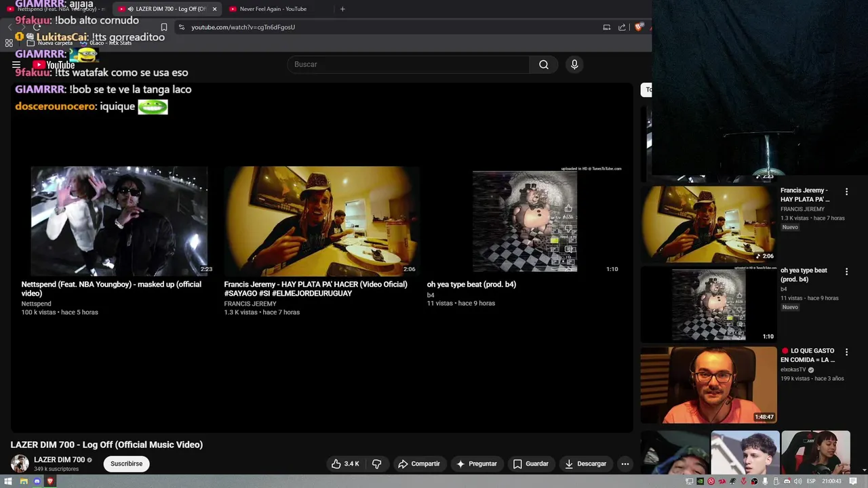Open File Explorer from the taskbar

click(x=24, y=481)
